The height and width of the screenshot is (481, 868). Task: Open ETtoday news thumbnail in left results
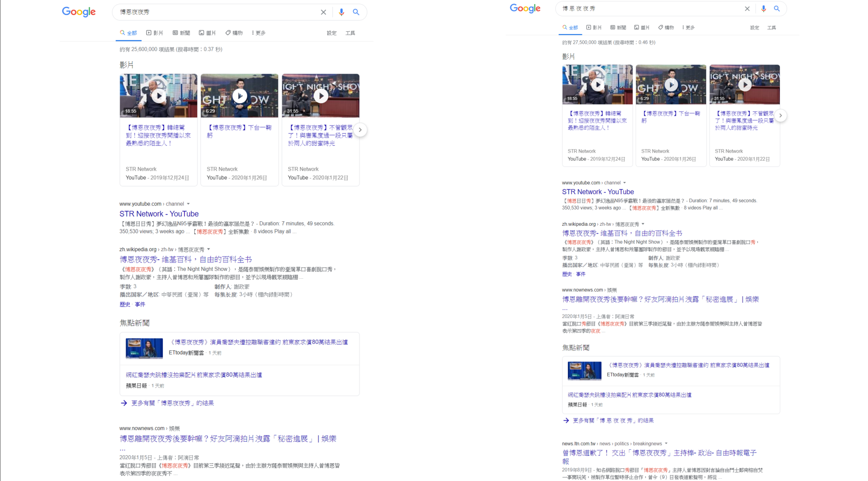pos(144,348)
